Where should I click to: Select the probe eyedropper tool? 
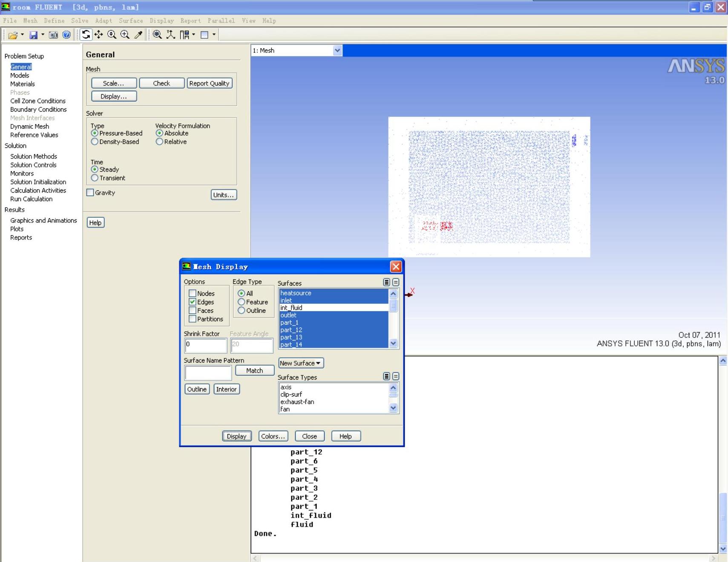pyautogui.click(x=138, y=35)
